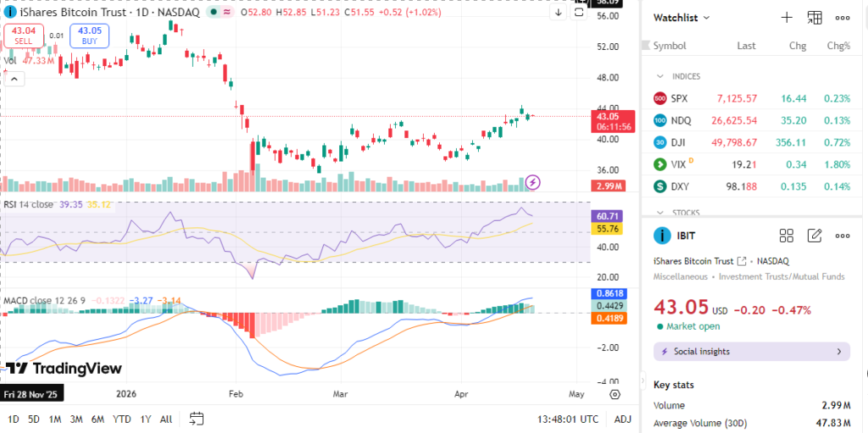Click the fullscreen pane icon on chart

pos(580,12)
